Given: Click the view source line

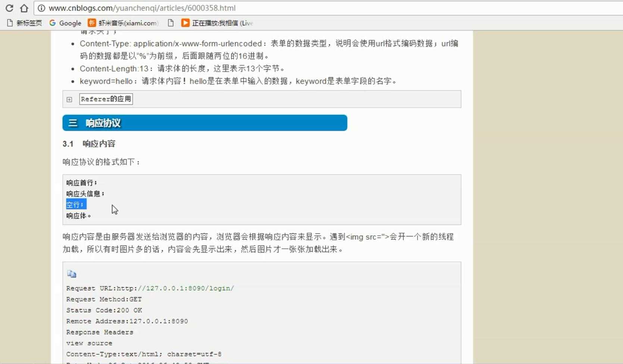Looking at the screenshot, I should [89, 343].
